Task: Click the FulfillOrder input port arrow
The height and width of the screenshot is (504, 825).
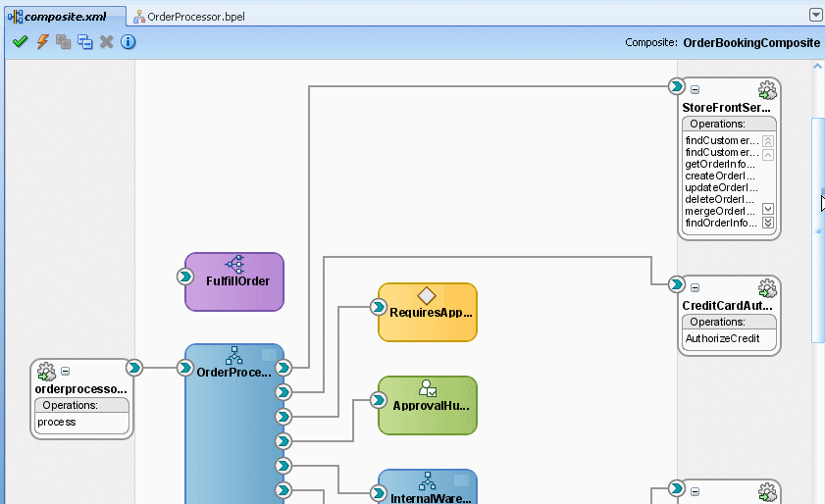Action: click(x=185, y=277)
